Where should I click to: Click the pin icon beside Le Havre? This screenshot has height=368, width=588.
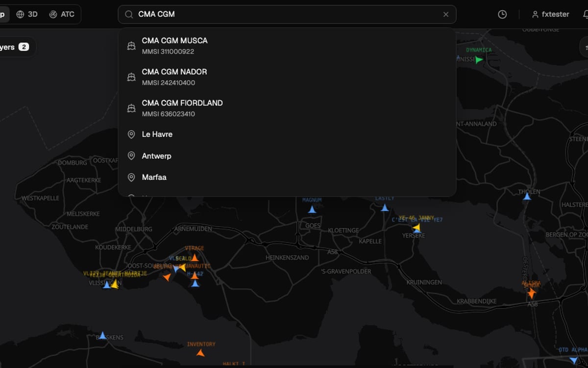pos(131,134)
